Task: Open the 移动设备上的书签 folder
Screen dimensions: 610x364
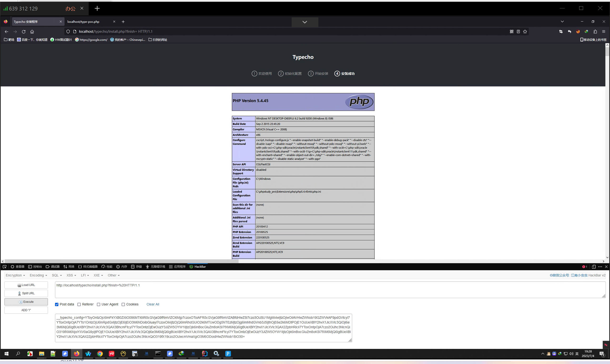Action: point(593,40)
